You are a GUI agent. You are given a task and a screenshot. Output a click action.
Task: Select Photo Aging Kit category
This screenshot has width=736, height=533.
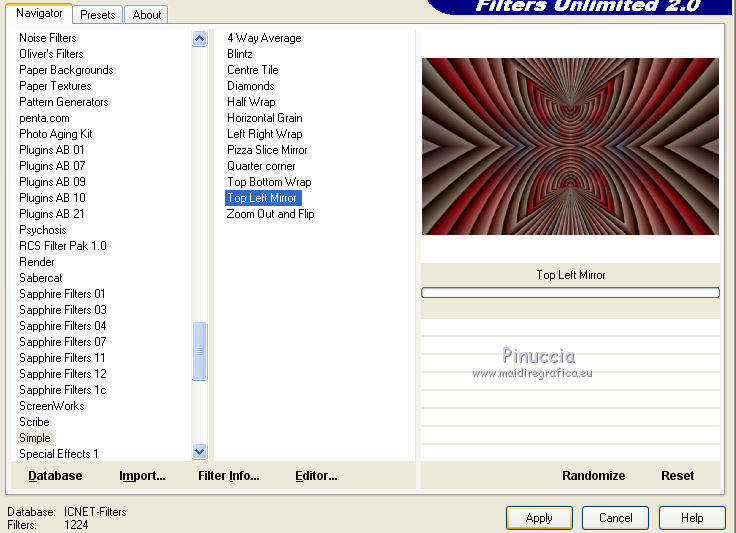[x=56, y=134]
